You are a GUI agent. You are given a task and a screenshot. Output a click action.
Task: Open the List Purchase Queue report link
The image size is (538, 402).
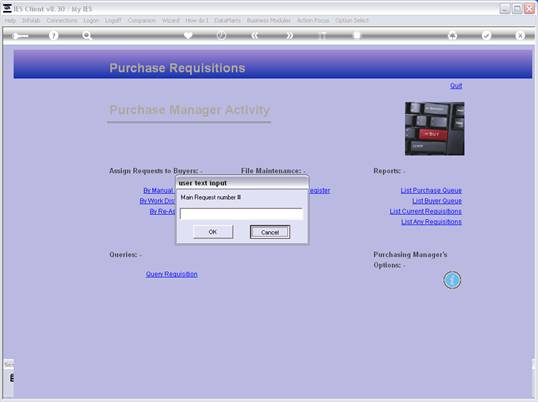(431, 190)
